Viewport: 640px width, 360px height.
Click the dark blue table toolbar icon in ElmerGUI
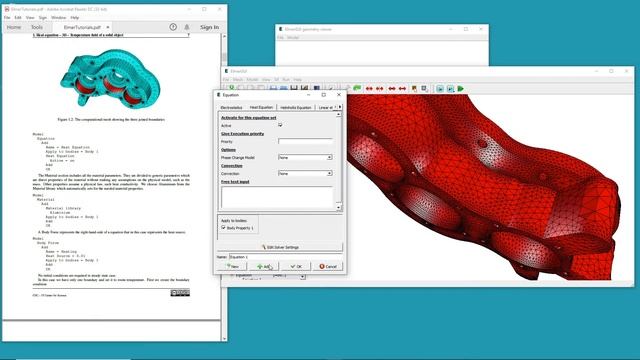click(316, 88)
